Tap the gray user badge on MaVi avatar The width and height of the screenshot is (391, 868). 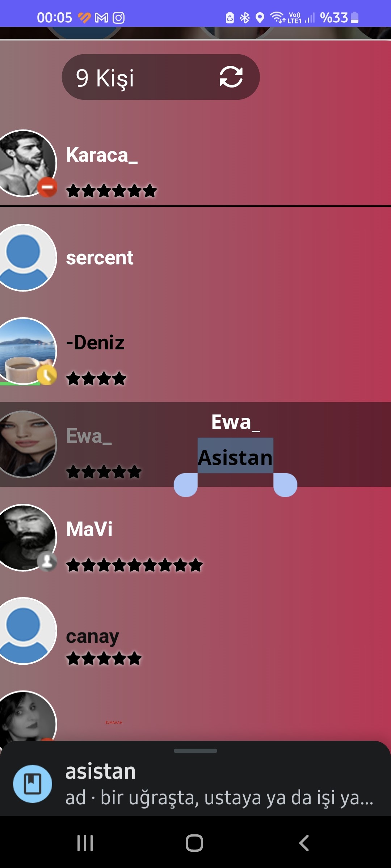(x=47, y=562)
